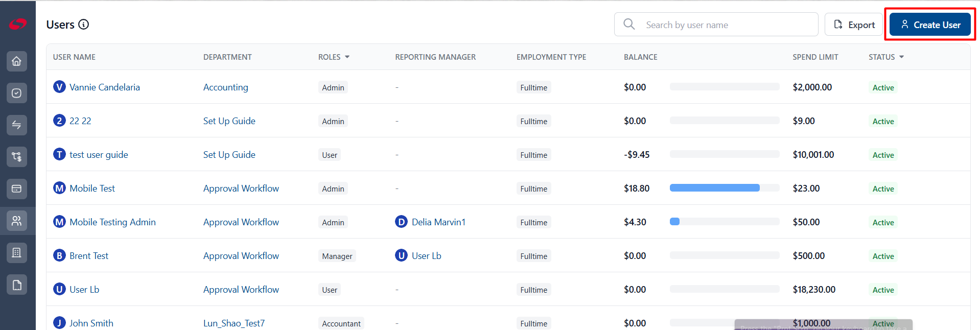Open John Smith user link
Screen dimensions: 980x330
click(x=91, y=323)
